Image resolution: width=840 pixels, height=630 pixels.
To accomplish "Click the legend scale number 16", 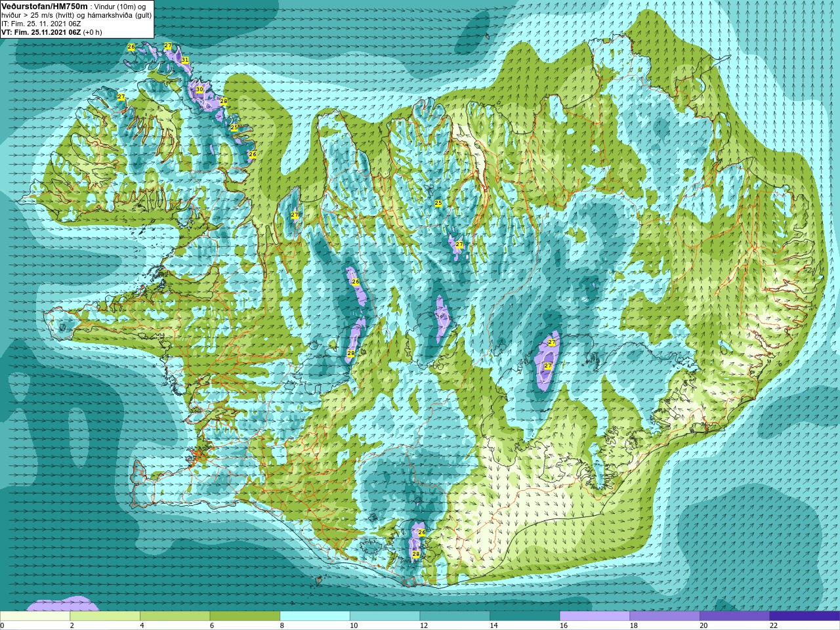I will pos(564,625).
